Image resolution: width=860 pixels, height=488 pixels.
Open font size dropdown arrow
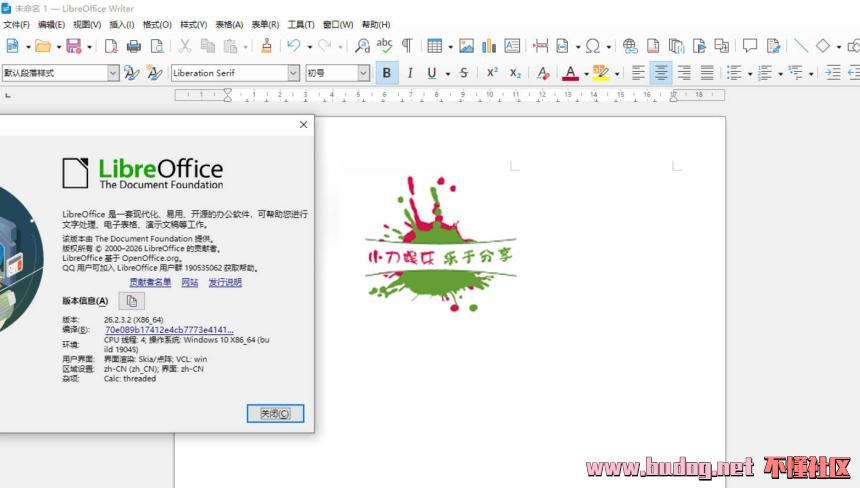click(364, 73)
